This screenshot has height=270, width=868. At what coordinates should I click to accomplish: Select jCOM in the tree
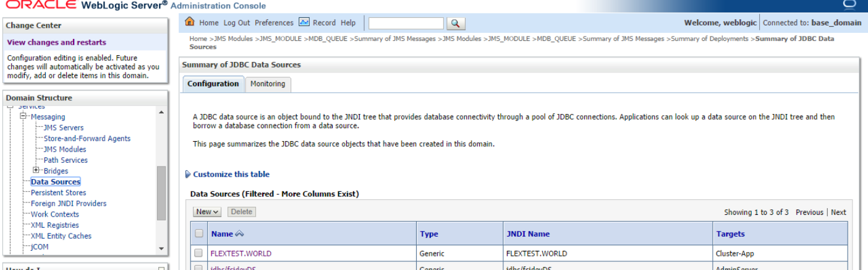[x=40, y=247]
